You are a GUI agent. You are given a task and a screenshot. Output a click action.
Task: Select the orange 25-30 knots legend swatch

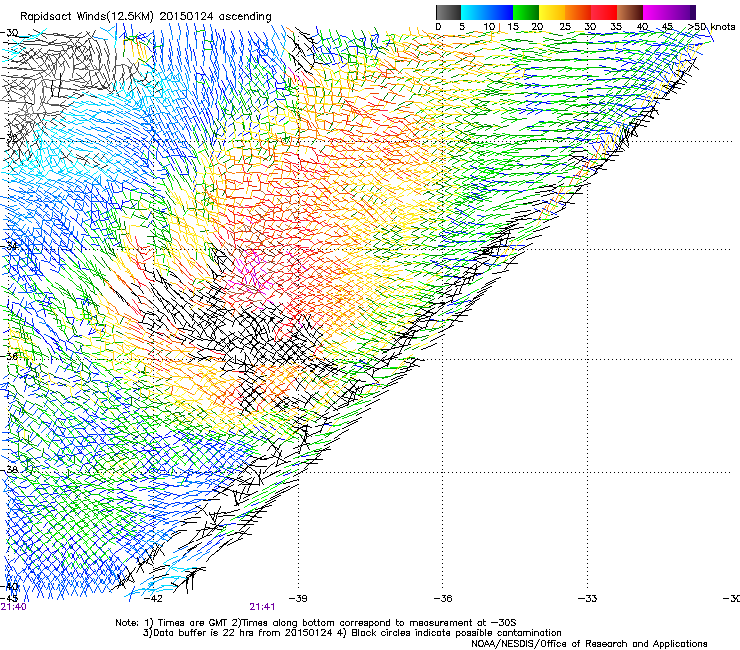(x=578, y=12)
